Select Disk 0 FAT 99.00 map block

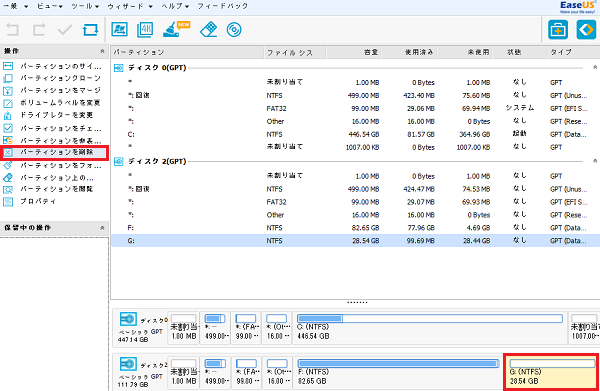point(246,327)
